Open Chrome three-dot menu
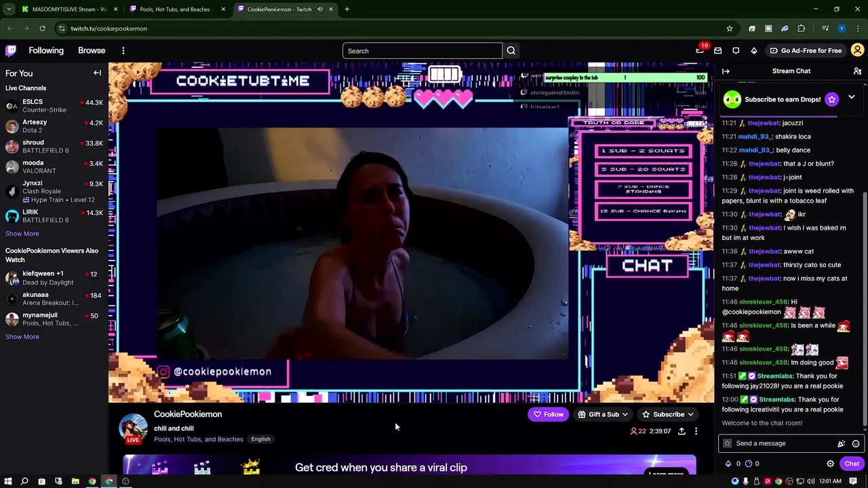The image size is (868, 488). click(x=858, y=28)
